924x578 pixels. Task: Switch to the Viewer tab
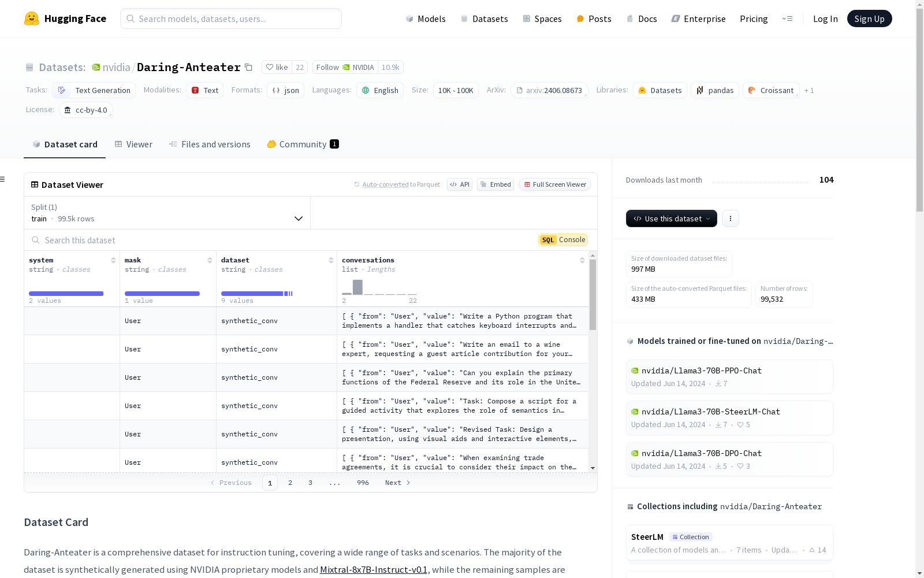tap(133, 144)
